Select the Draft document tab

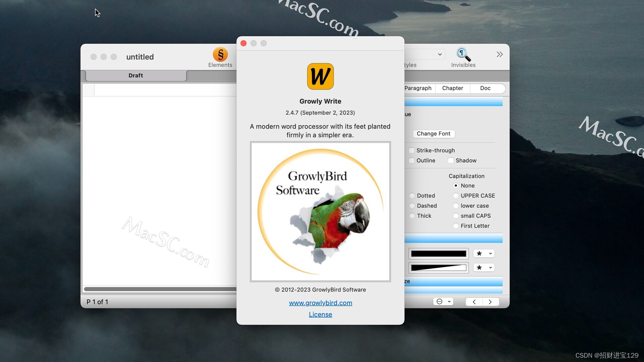coord(136,75)
